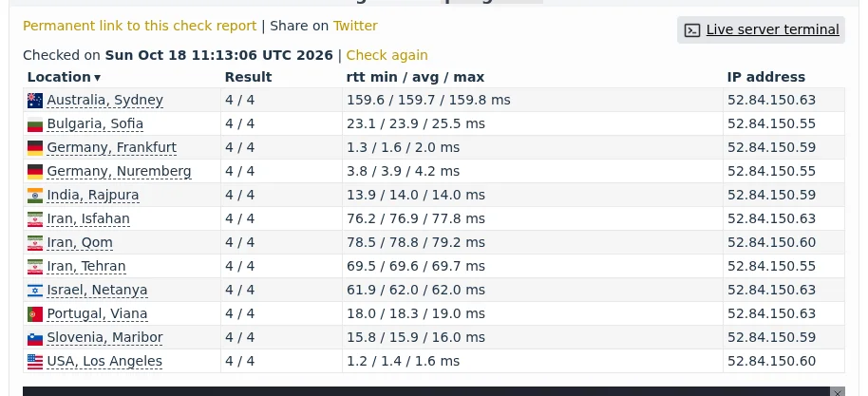Click the USA flag icon
The width and height of the screenshot is (868, 396).
[x=35, y=362]
